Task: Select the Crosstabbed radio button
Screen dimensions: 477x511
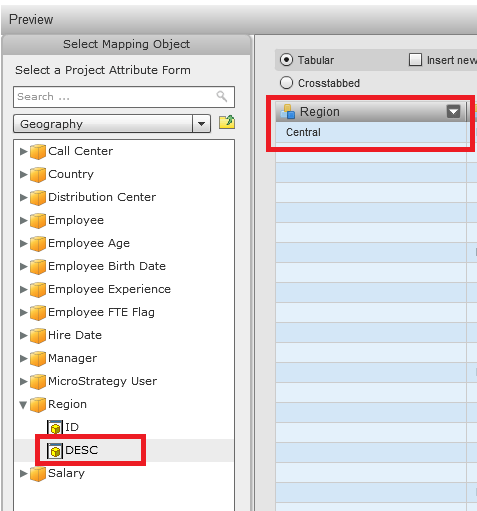Action: click(x=286, y=83)
